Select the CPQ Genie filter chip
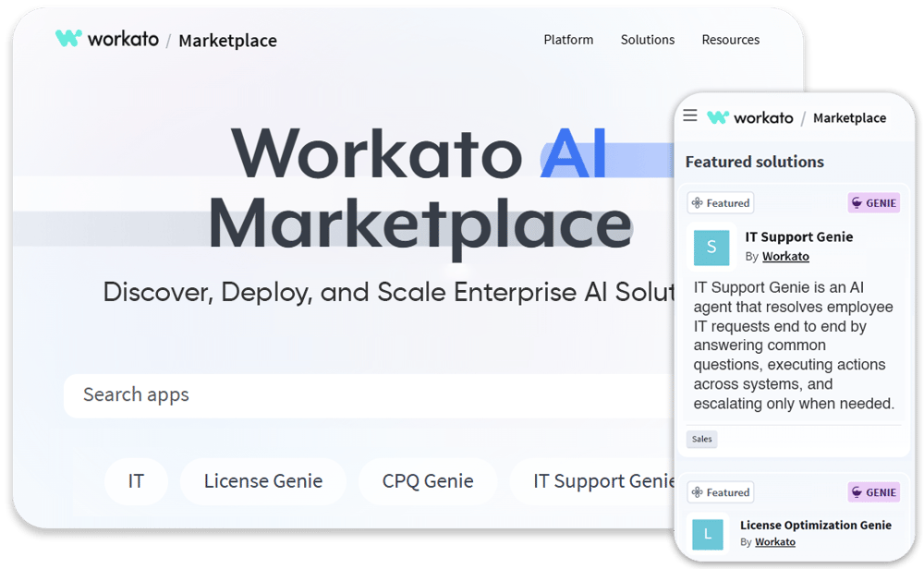This screenshot has height=569, width=924. pos(428,481)
